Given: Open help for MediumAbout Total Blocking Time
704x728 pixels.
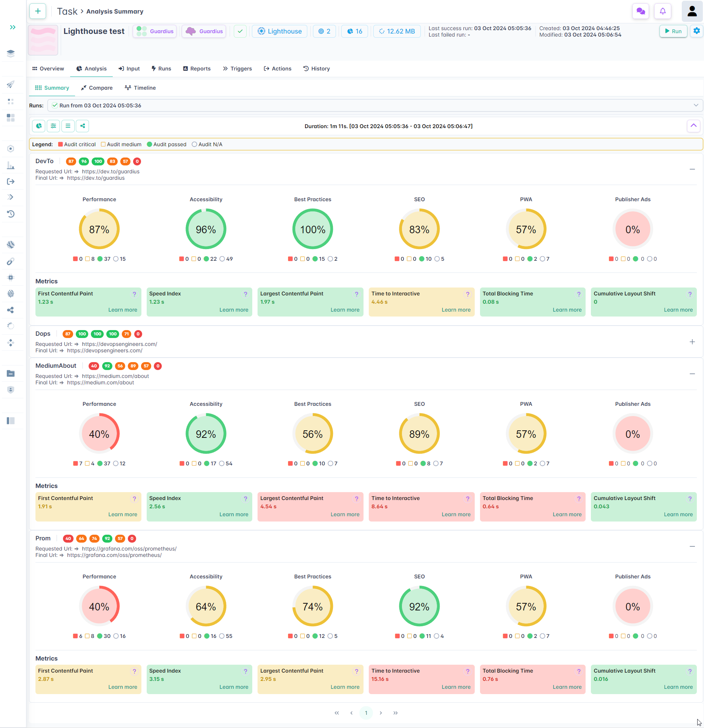Looking at the screenshot, I should (579, 499).
